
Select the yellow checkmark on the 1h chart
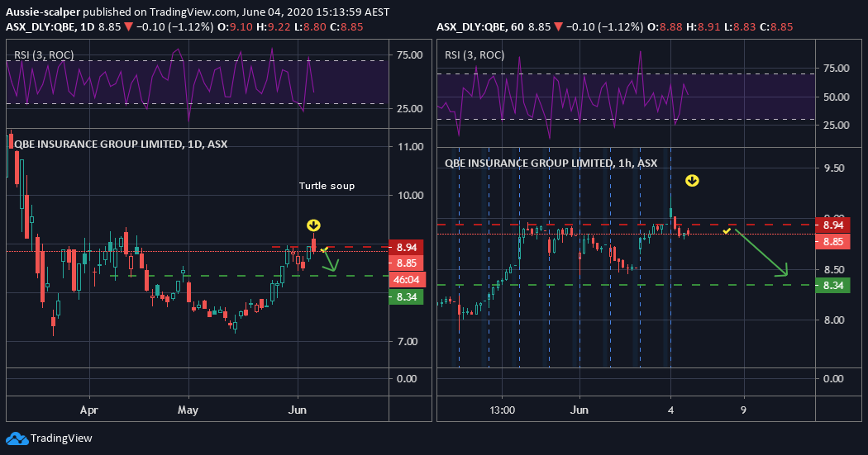click(727, 230)
